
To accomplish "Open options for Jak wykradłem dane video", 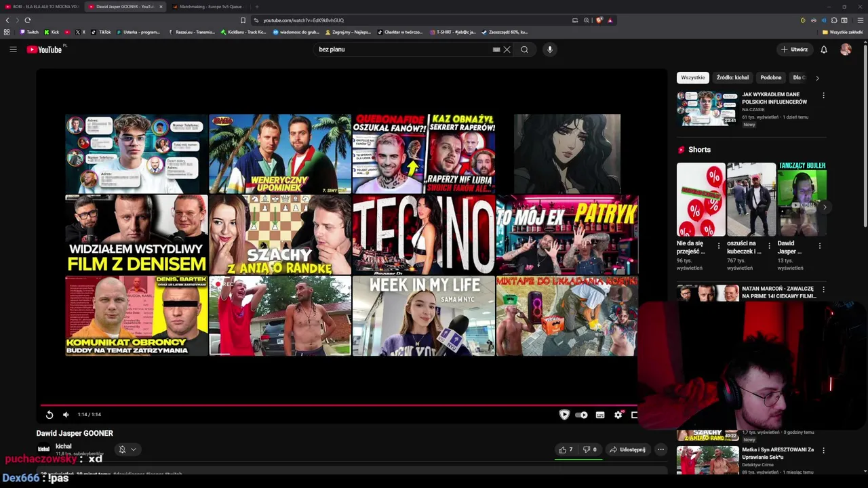I will tap(823, 96).
